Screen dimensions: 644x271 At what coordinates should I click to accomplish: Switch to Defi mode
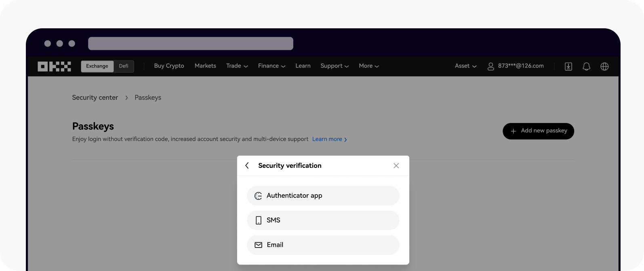[x=124, y=66]
